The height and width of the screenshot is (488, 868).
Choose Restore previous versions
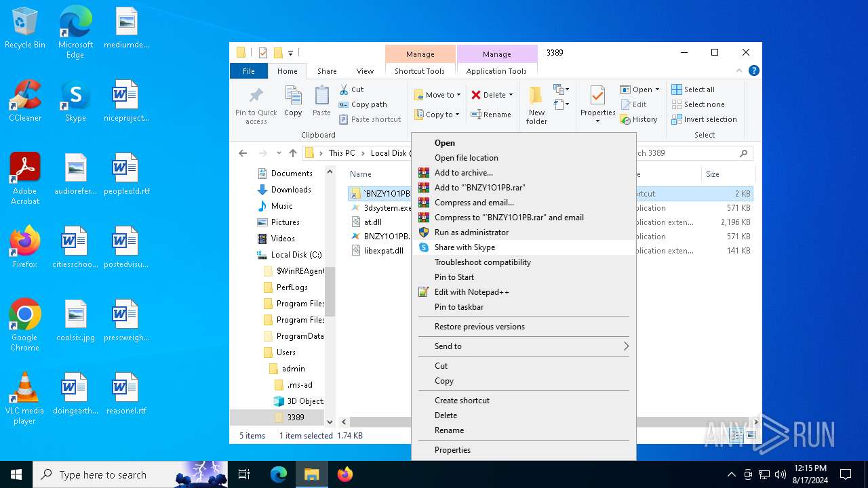524,327
